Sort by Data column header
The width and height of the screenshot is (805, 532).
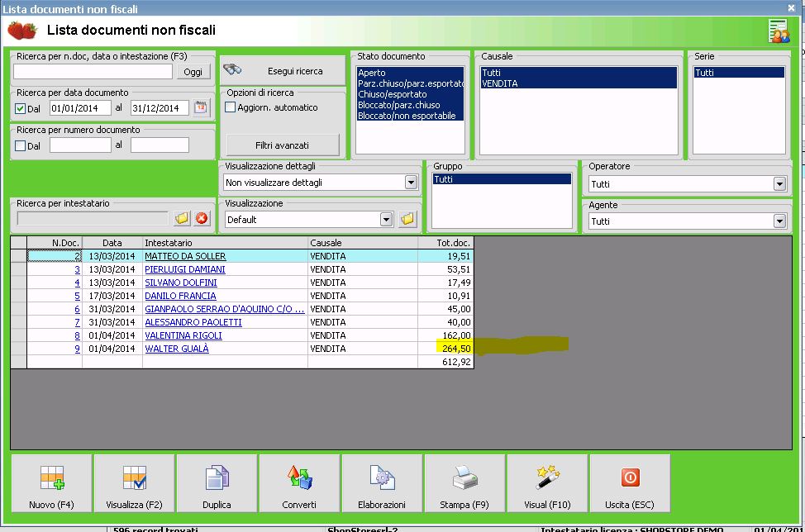tap(112, 243)
